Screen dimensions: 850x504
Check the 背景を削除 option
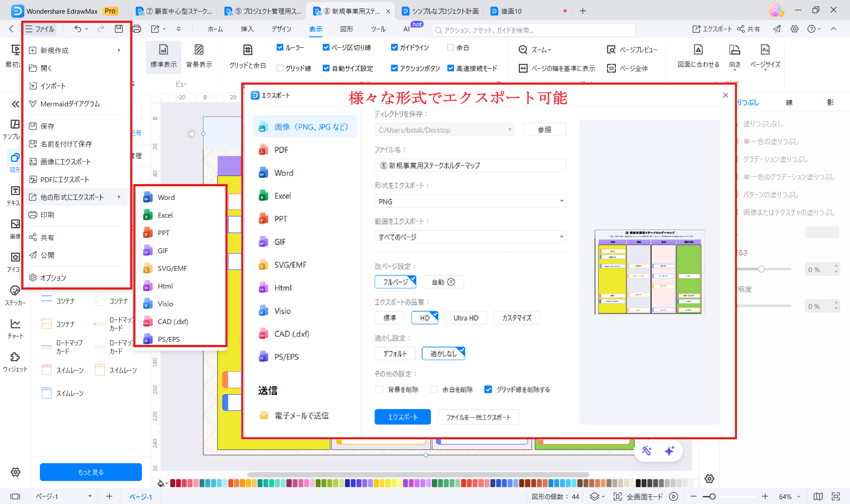tap(379, 389)
